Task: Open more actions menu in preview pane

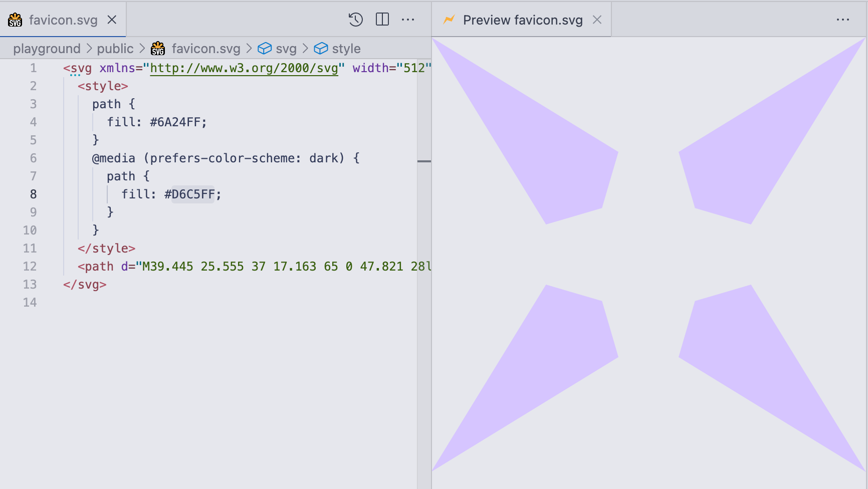Action: (843, 20)
